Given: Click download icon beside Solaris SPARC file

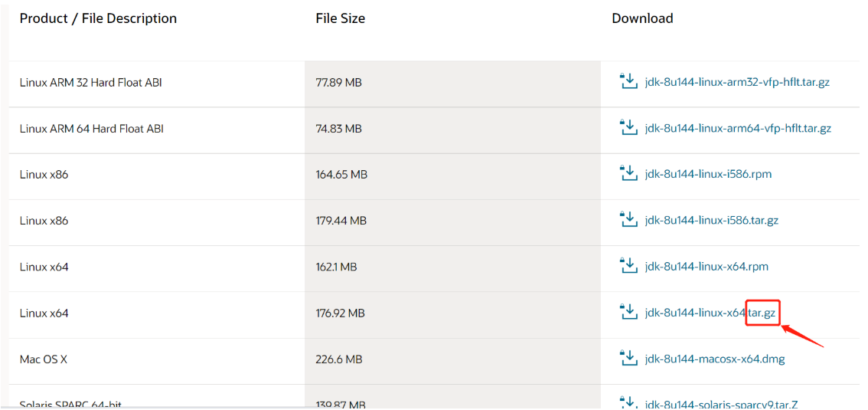Looking at the screenshot, I should click(x=628, y=402).
